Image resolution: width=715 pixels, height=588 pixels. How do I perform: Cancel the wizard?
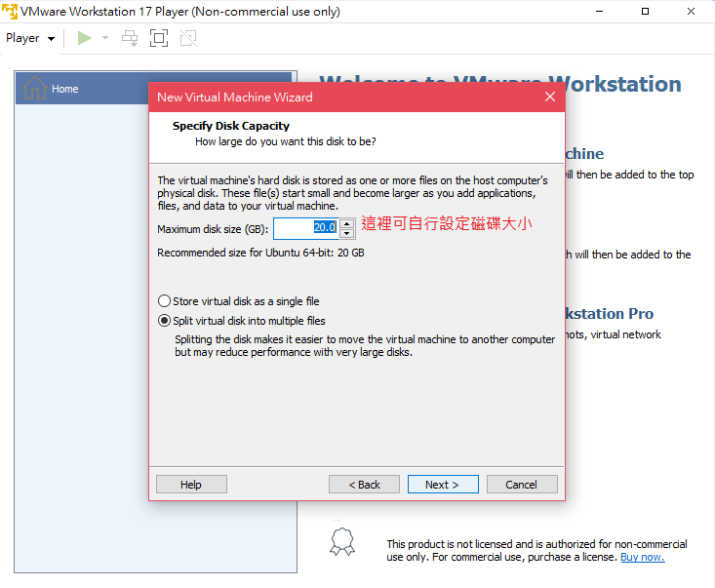tap(522, 484)
